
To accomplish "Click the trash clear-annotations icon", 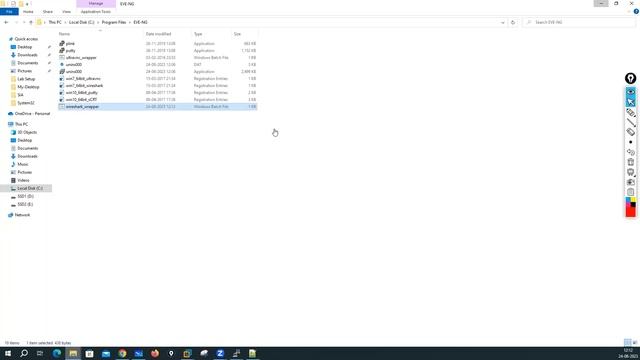I will [631, 162].
